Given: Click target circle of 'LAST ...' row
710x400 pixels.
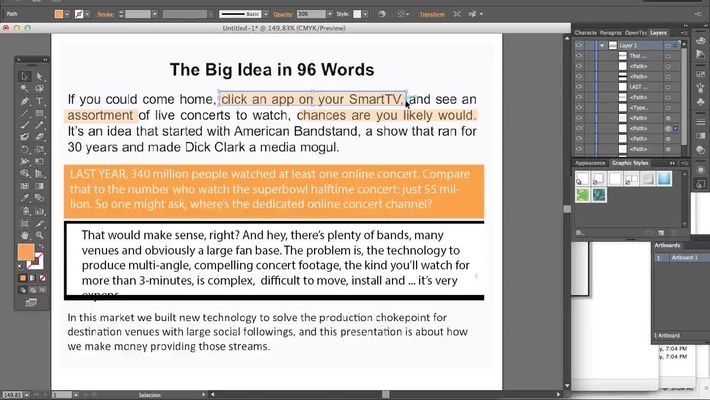Looking at the screenshot, I should (668, 87).
